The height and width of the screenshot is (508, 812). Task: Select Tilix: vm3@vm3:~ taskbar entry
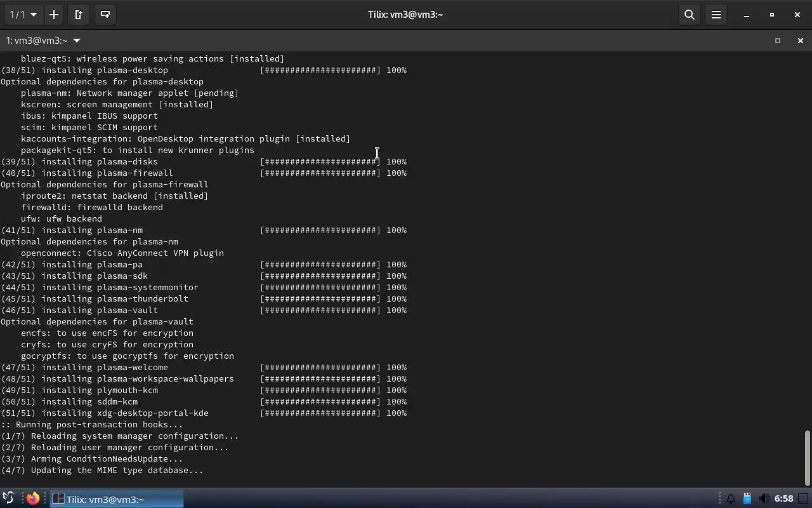pyautogui.click(x=117, y=499)
